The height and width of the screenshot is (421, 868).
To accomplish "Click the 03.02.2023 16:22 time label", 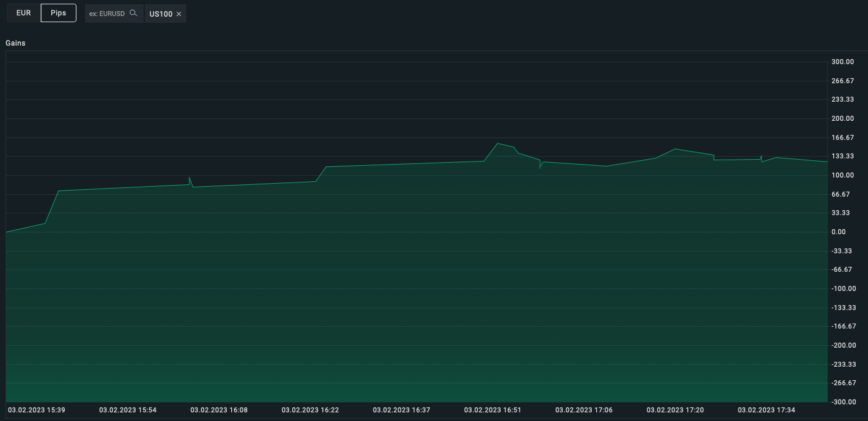I will pos(311,410).
